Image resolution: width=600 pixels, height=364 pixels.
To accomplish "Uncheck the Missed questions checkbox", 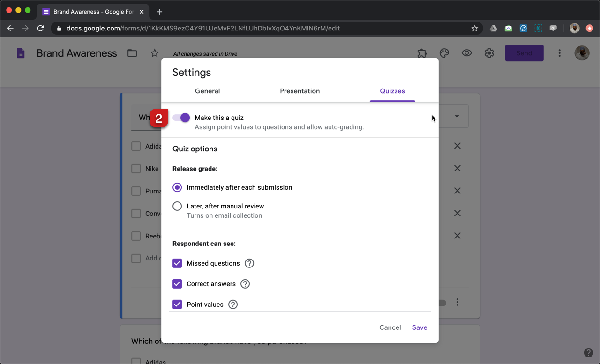I will point(177,263).
